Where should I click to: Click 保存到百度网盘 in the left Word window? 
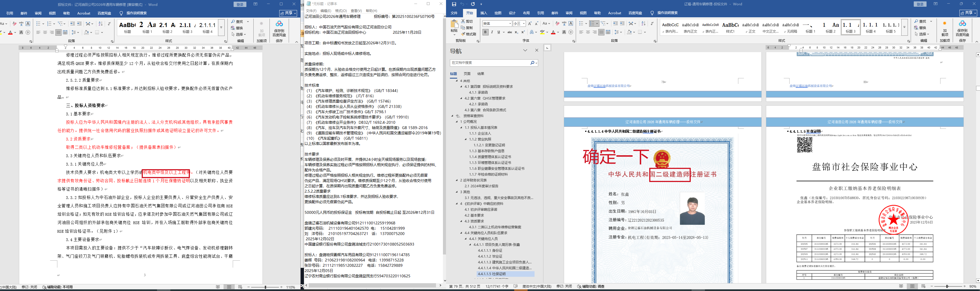pyautogui.click(x=279, y=29)
